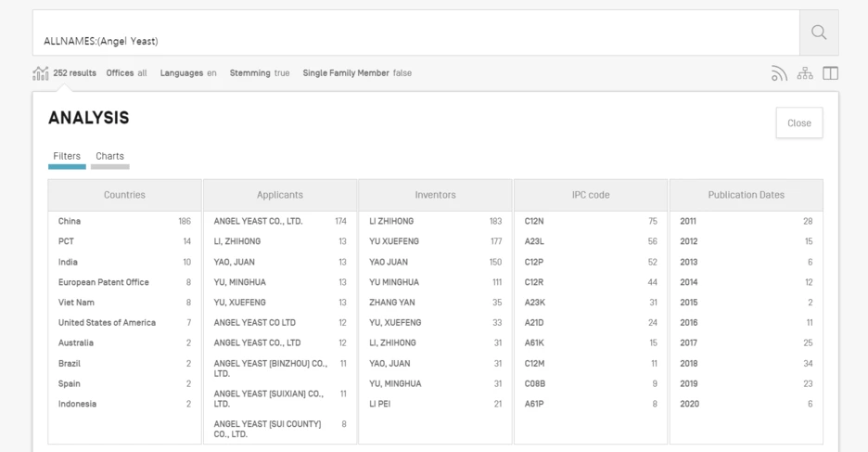The image size is (868, 452).
Task: Select applicant YU, MINGHUA
Action: click(x=280, y=282)
